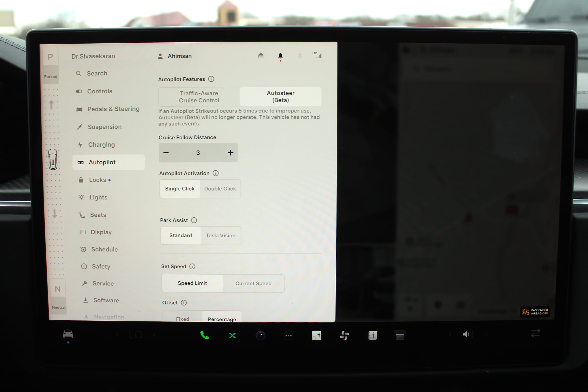This screenshot has height=392, width=588.
Task: Show info for Autopilot Features
Action: pos(211,79)
